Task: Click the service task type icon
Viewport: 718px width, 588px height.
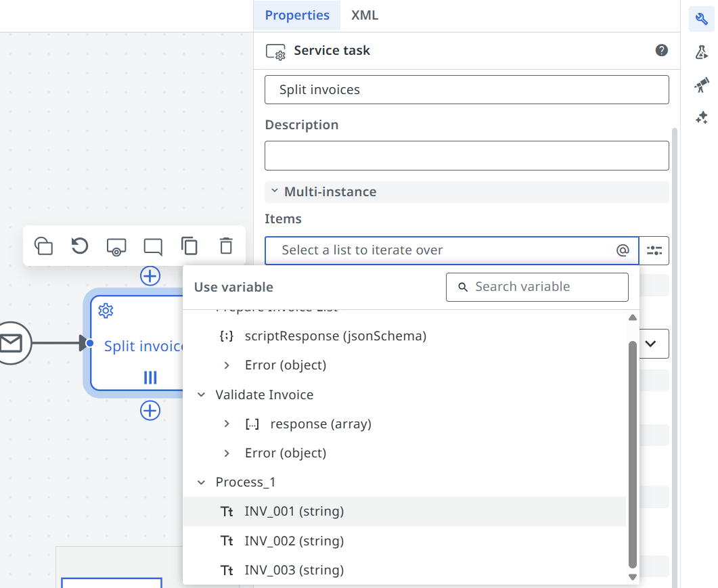Action: click(x=275, y=51)
